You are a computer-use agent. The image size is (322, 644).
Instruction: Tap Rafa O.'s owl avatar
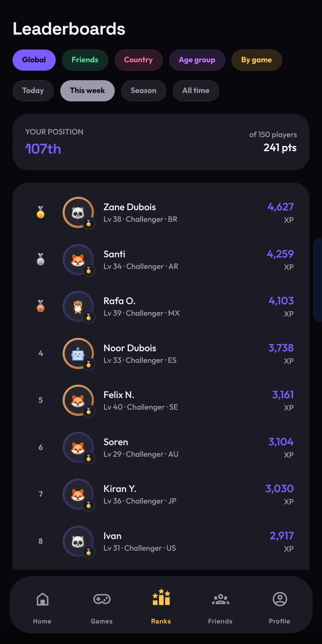[78, 306]
